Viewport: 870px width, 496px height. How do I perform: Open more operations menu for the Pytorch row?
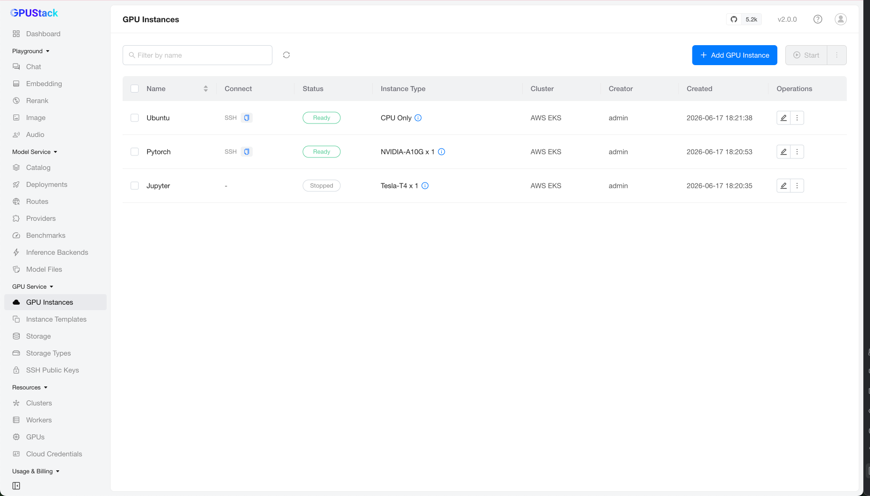797,151
